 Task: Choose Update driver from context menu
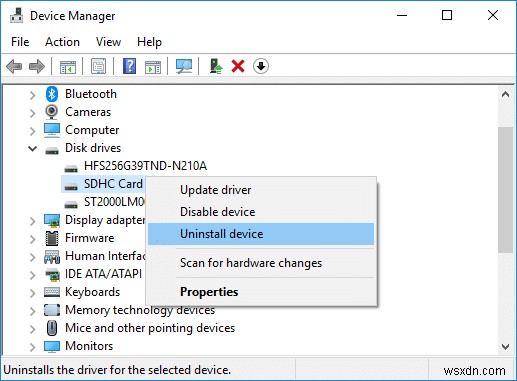[261, 190]
